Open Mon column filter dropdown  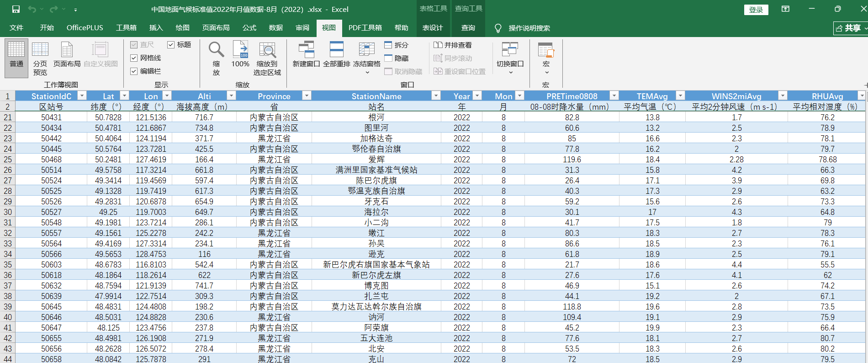pos(519,96)
